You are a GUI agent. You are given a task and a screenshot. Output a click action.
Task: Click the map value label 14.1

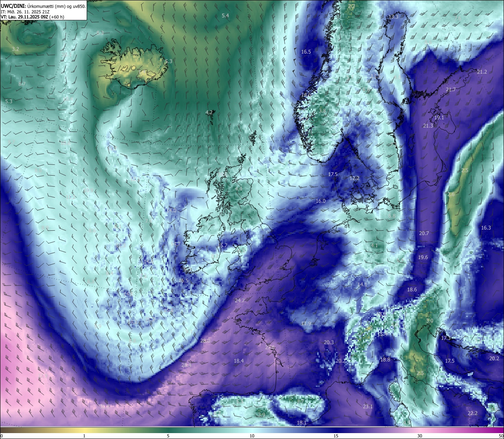[362, 285]
